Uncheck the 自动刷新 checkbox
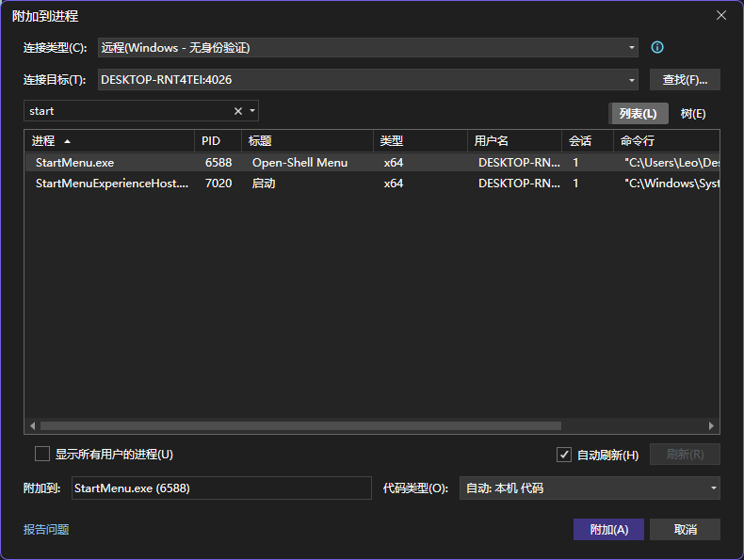The height and width of the screenshot is (560, 744). [564, 455]
